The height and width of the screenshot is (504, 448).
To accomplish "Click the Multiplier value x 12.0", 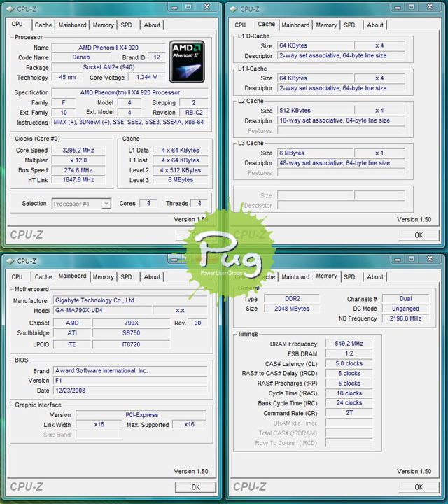I will tap(78, 160).
